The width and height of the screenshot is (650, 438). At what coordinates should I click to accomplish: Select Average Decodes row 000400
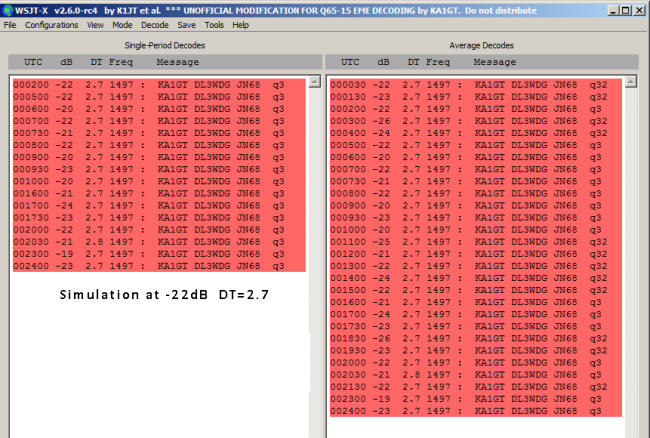(x=476, y=133)
